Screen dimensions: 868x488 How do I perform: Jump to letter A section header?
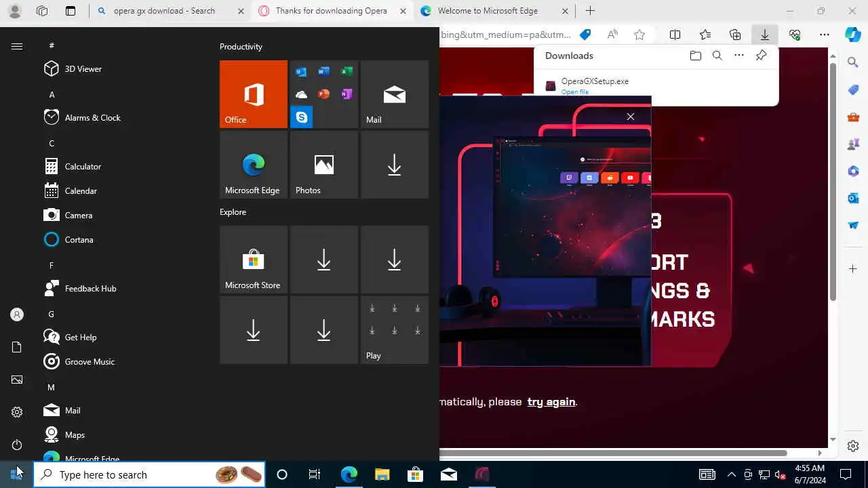point(52,94)
